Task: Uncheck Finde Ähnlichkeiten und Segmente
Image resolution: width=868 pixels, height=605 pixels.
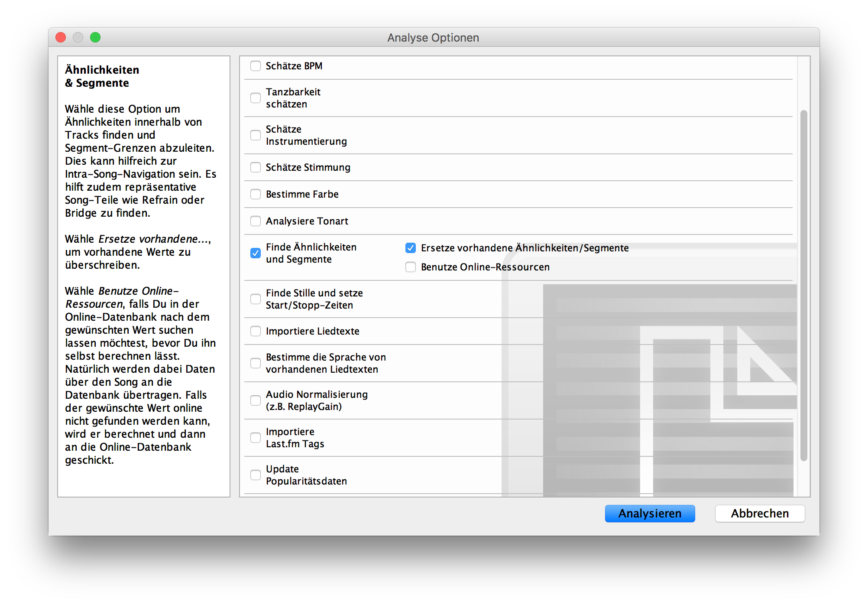Action: [256, 253]
